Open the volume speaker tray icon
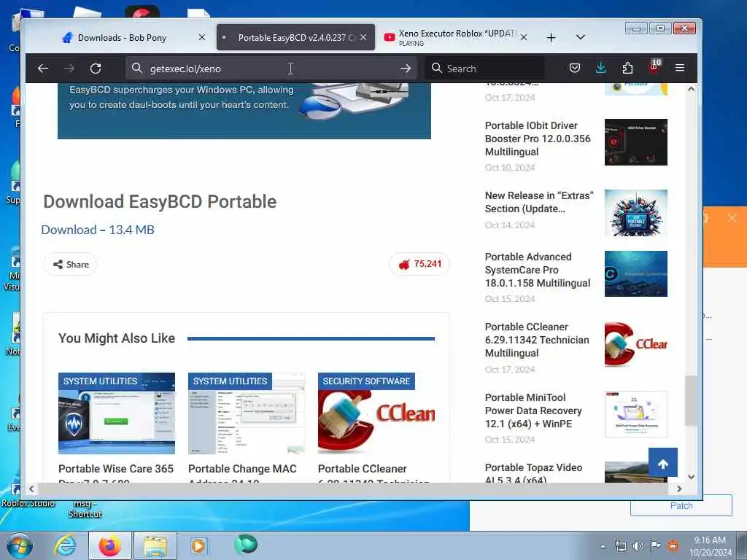The image size is (747, 560). coord(638,546)
